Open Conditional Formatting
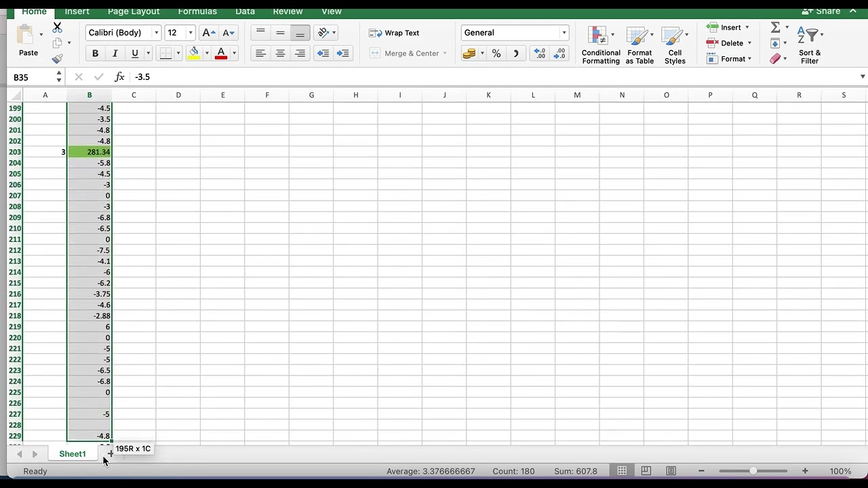Viewport: 868px width, 488px height. (600, 45)
